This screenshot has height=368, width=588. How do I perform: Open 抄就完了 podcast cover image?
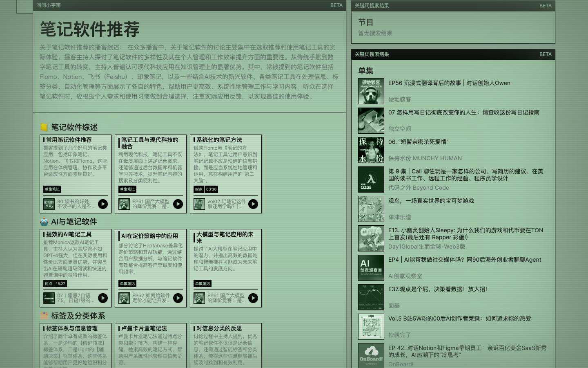(x=371, y=327)
